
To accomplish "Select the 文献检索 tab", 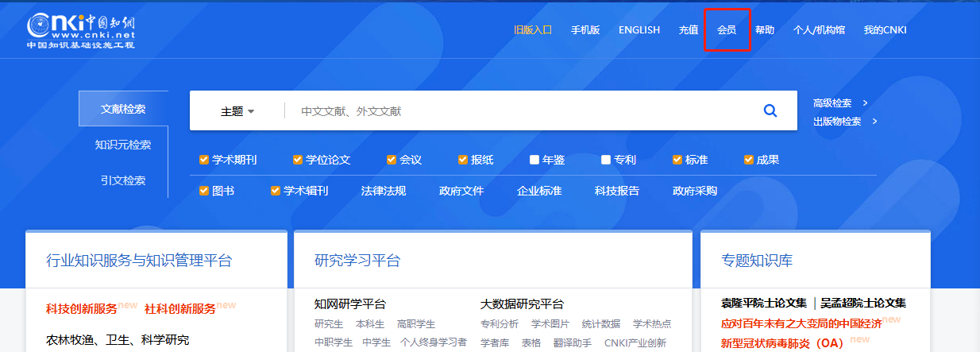I will point(123,109).
